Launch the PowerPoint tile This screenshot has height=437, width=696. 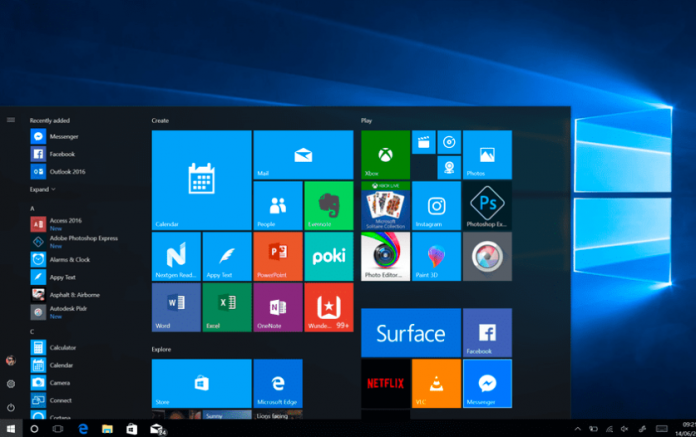pyautogui.click(x=278, y=256)
